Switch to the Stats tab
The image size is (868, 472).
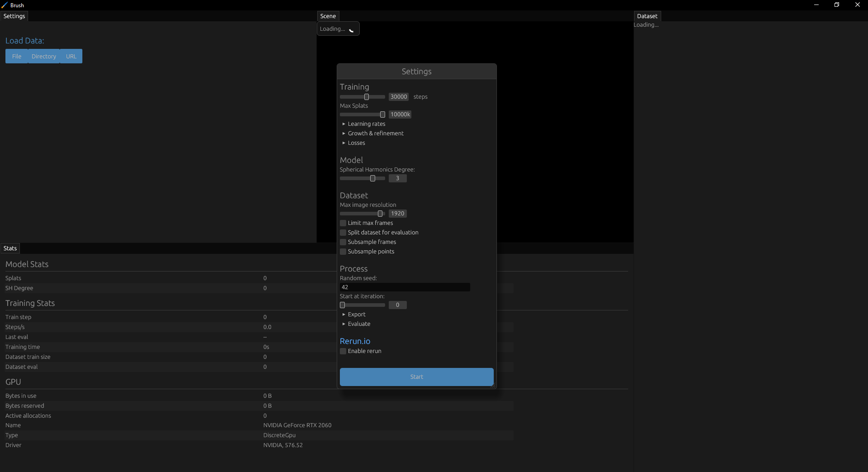point(10,248)
